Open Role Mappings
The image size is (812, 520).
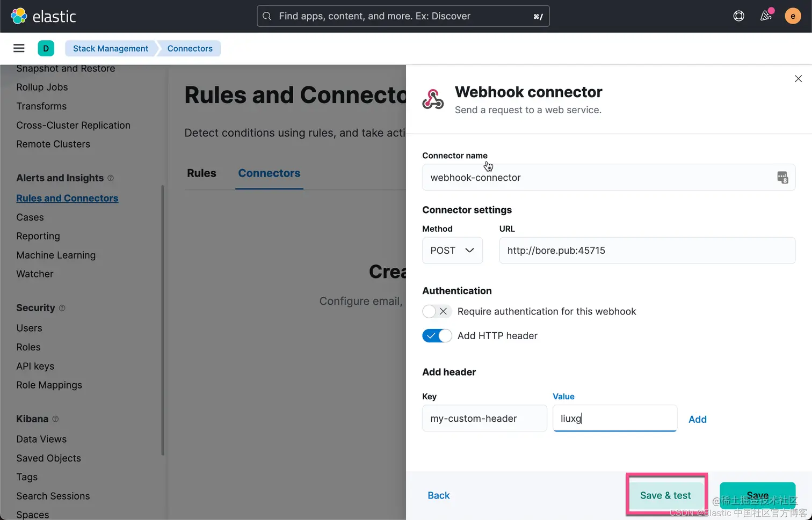click(x=49, y=385)
